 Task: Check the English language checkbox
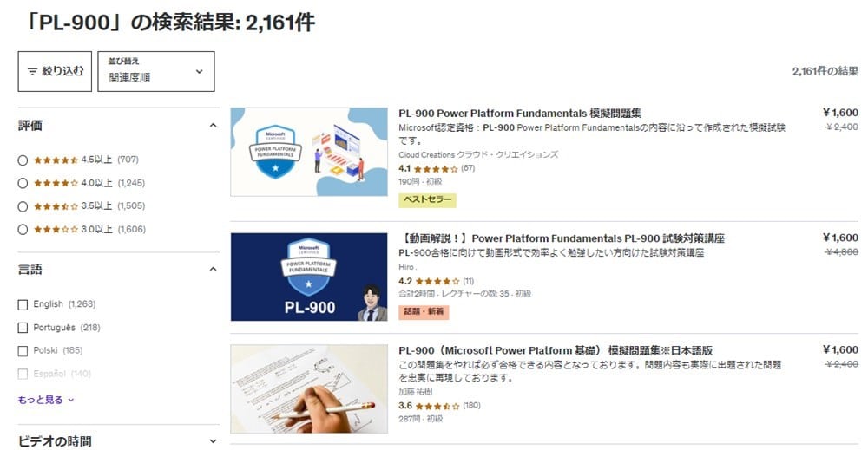pyautogui.click(x=23, y=304)
